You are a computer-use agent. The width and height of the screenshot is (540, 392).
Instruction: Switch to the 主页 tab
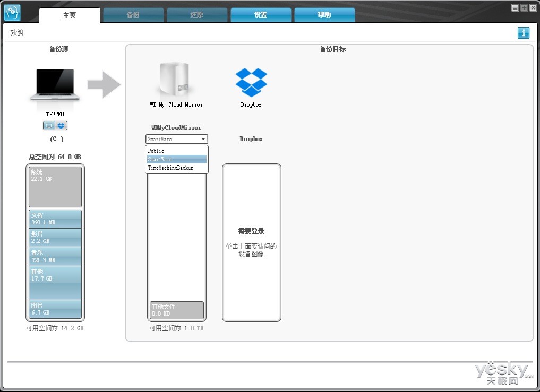[70, 15]
